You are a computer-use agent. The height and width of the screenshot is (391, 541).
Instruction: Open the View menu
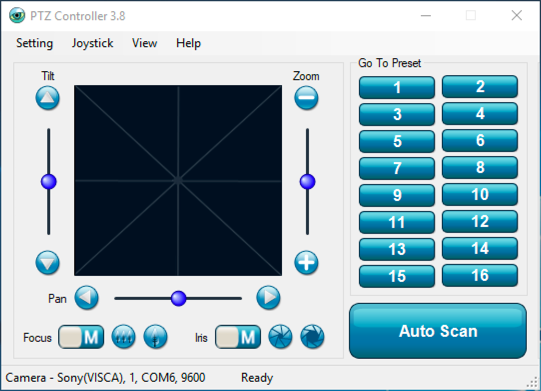(x=145, y=43)
